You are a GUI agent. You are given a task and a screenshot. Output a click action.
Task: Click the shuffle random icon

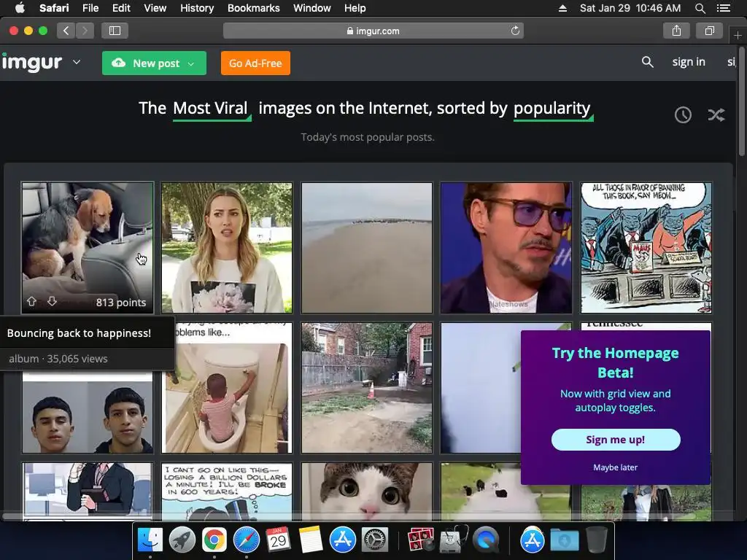pos(716,114)
